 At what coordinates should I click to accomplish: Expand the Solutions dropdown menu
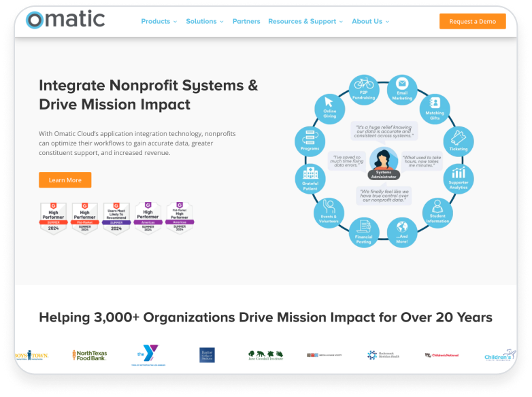point(205,21)
